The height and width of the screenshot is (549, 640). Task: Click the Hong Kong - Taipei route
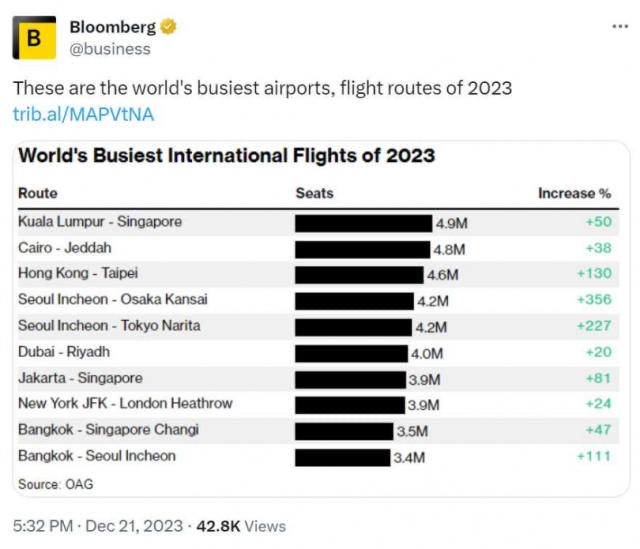(x=78, y=273)
